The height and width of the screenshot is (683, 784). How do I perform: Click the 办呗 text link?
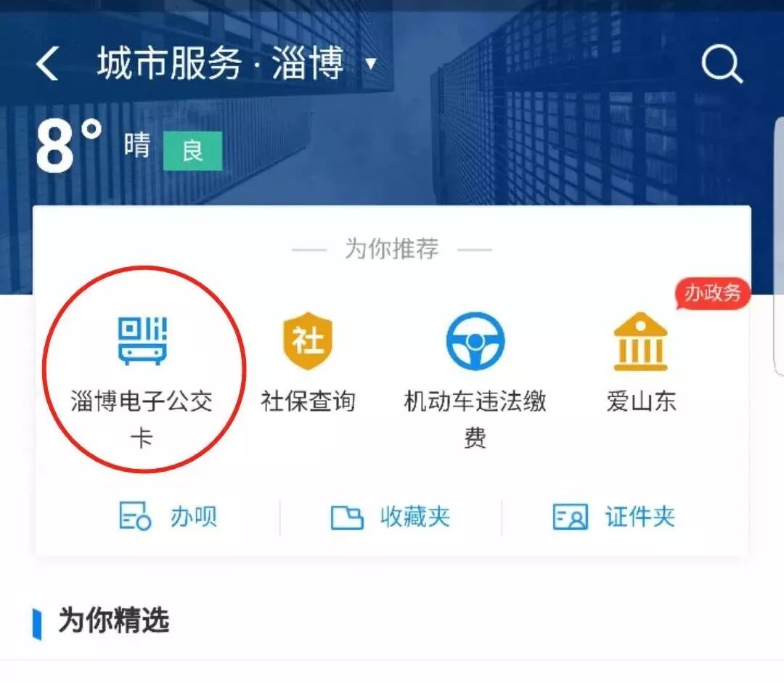(x=193, y=517)
